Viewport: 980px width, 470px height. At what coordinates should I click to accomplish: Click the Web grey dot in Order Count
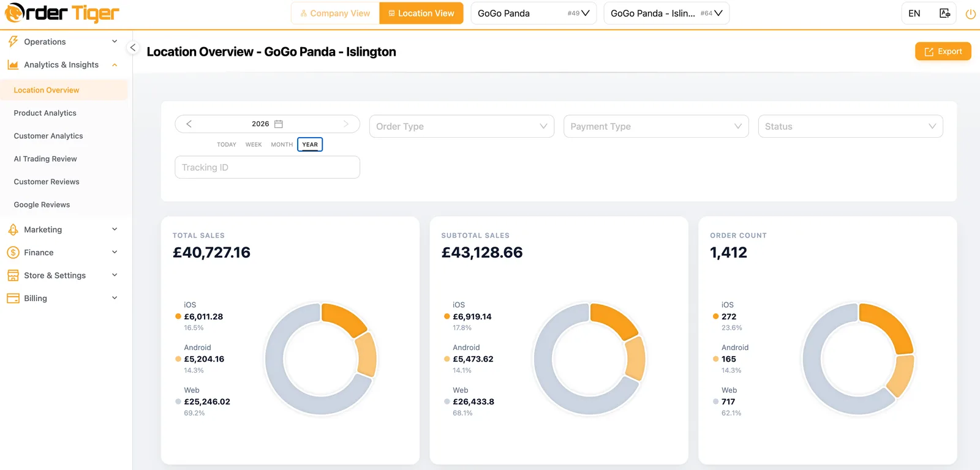(715, 401)
